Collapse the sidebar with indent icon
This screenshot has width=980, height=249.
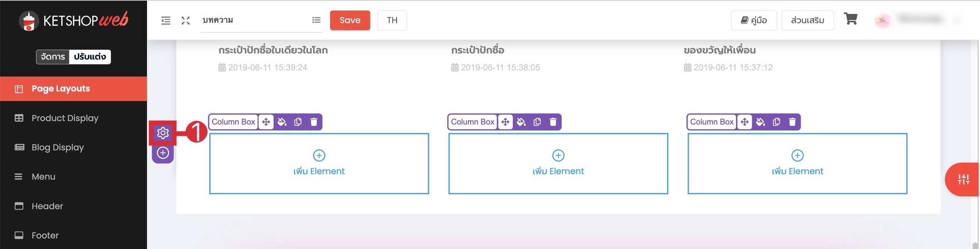click(x=166, y=20)
